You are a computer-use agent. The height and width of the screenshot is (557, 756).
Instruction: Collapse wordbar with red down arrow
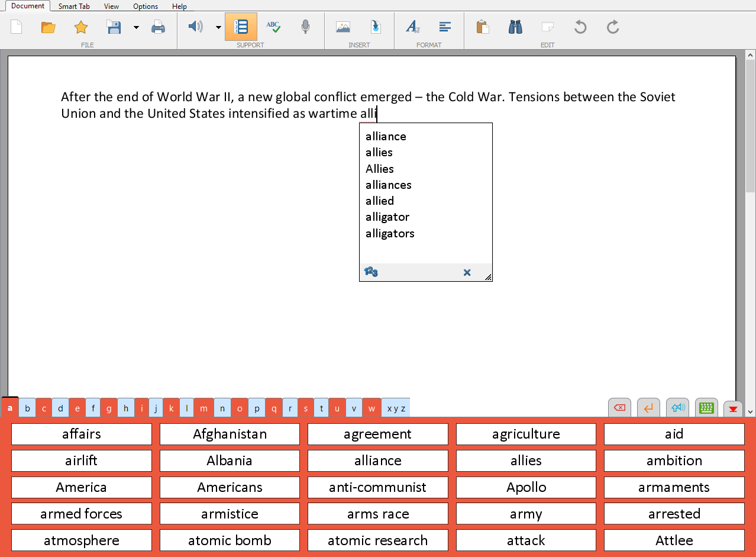733,408
